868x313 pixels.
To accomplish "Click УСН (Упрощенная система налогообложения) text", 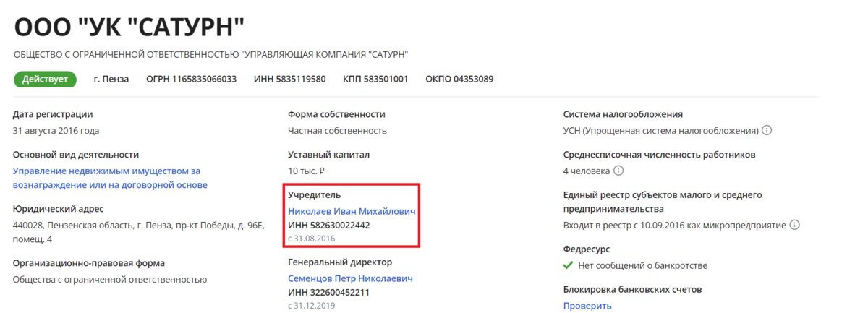I will [661, 131].
